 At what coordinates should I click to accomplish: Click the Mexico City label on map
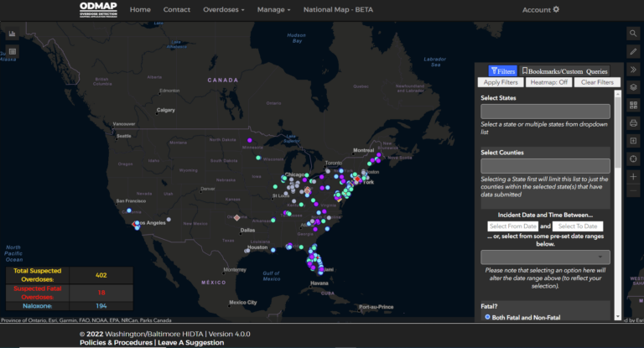click(242, 303)
